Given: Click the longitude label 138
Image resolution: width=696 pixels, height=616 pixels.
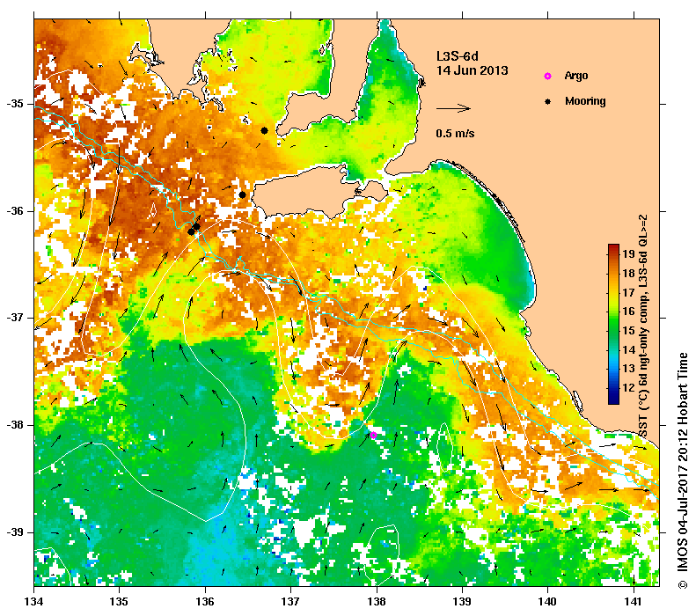Looking at the screenshot, I should coord(377,602).
